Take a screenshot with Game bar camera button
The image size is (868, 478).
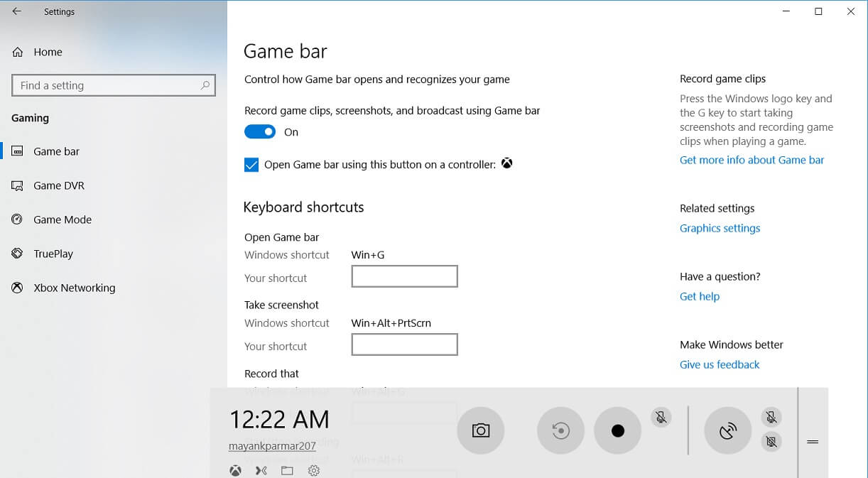[481, 430]
